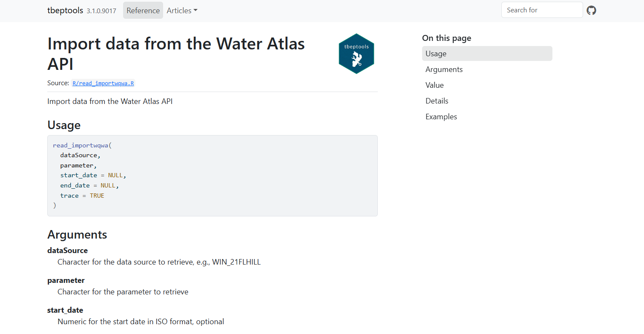
Task: Click the version number 3.1.0.9017
Action: point(101,11)
